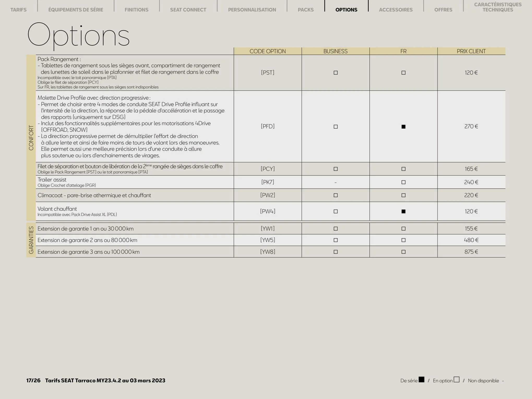Click the 165 € price cell
532x399 pixels.
[x=471, y=169]
